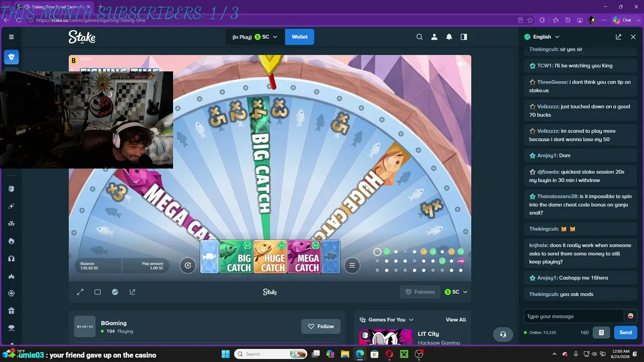Open File Explorer from the taskbar
Viewport: 644px width, 362px height.
click(345, 354)
